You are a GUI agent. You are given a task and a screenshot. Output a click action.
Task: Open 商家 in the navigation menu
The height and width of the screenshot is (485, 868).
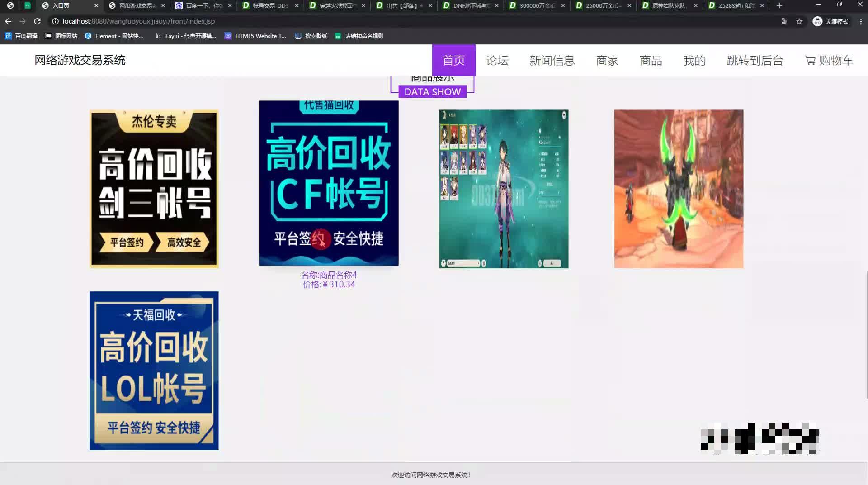[607, 60]
